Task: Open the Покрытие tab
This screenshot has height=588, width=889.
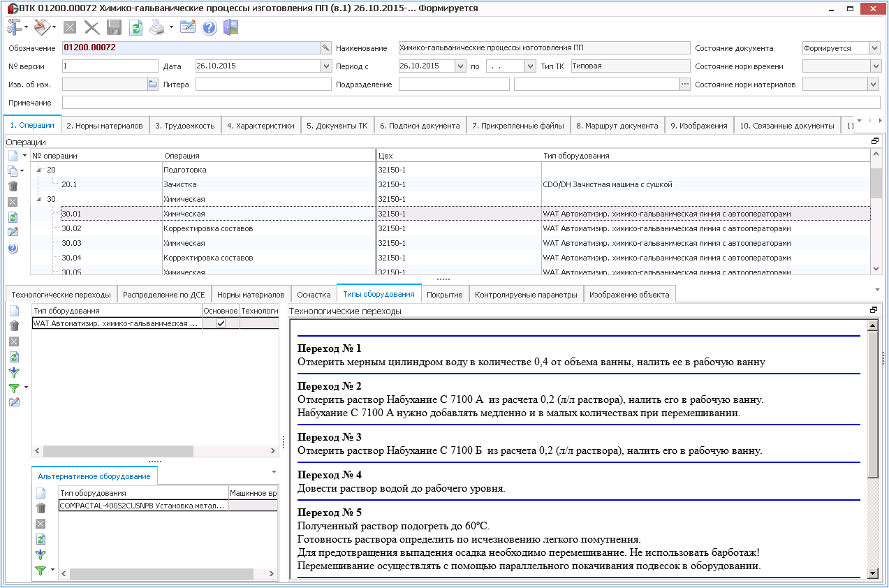Action: pos(445,295)
